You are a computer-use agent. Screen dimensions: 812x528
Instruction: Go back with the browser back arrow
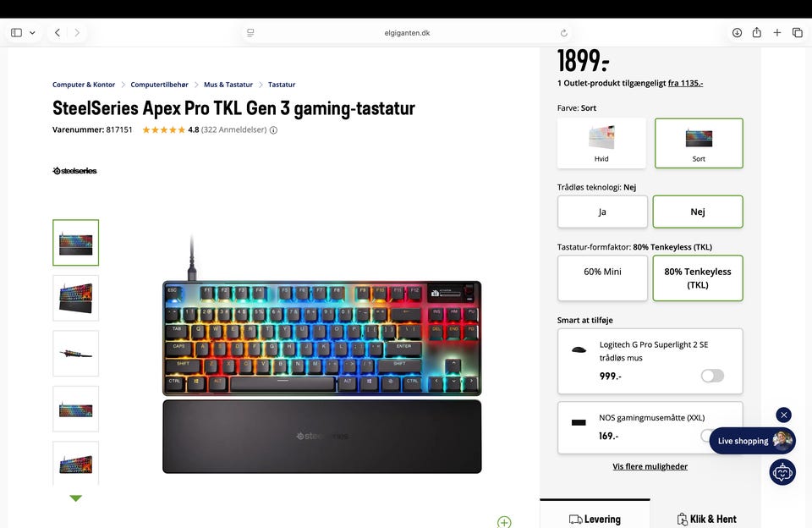tap(58, 33)
